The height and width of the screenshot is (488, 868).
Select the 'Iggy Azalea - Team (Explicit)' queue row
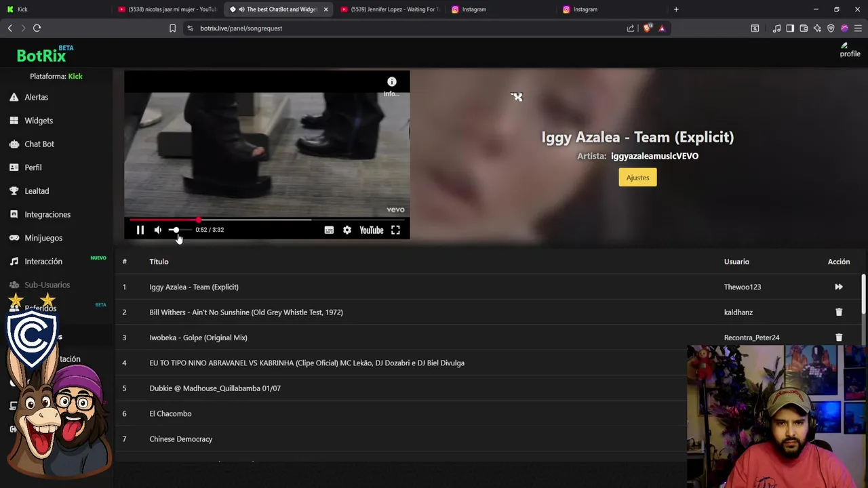pos(488,287)
